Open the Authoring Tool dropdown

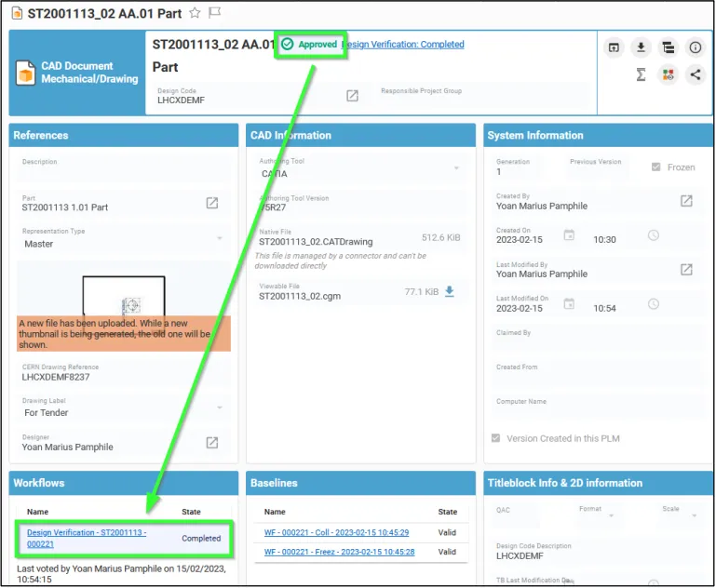(456, 168)
